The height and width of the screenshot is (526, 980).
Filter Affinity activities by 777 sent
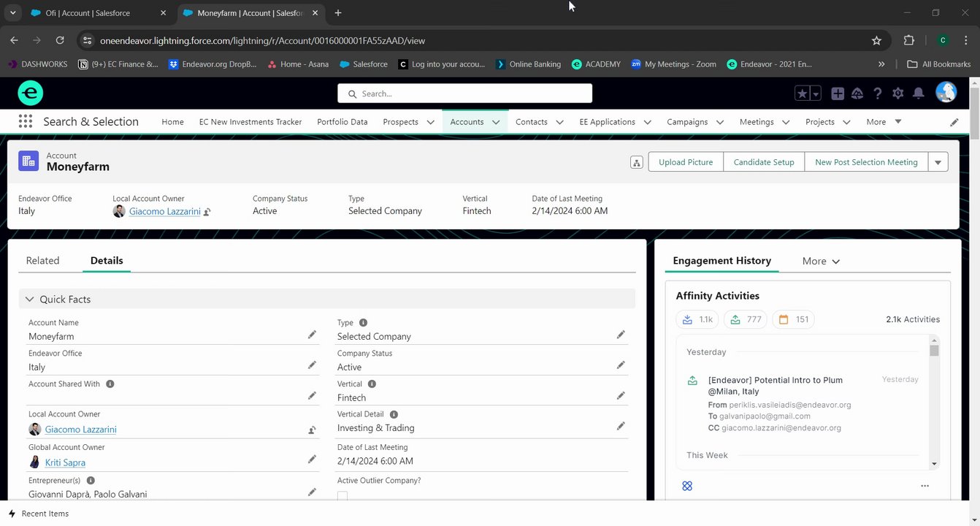pos(746,319)
